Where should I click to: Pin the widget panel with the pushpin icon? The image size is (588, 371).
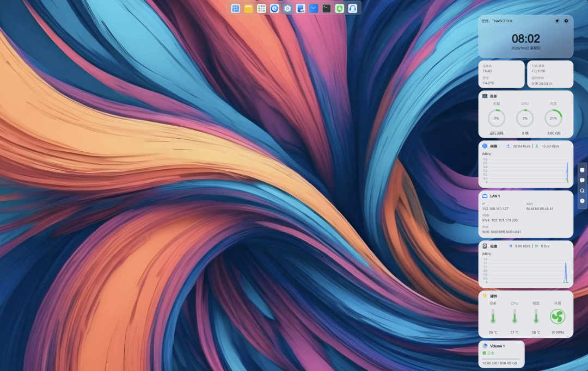557,21
